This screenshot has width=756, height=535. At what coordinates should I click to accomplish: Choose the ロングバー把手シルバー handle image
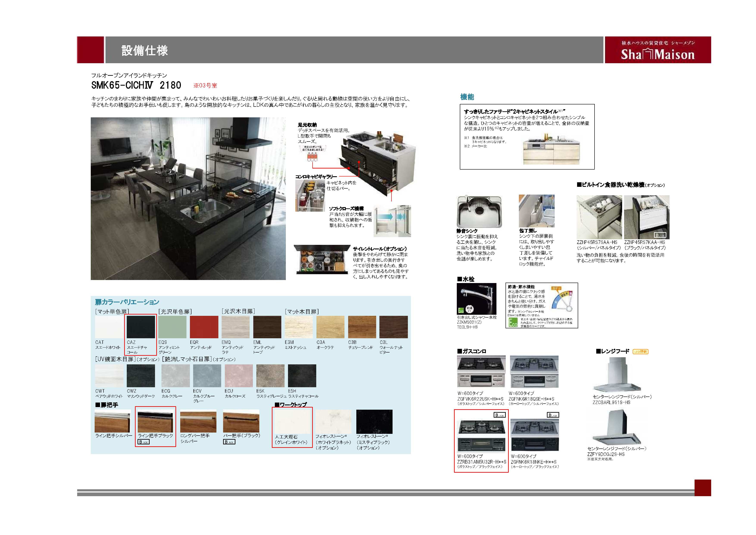pyautogui.click(x=198, y=421)
